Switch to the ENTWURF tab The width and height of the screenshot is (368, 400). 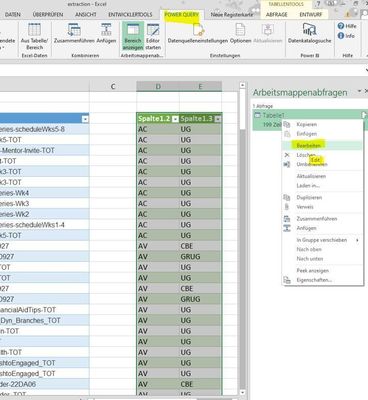click(x=311, y=15)
